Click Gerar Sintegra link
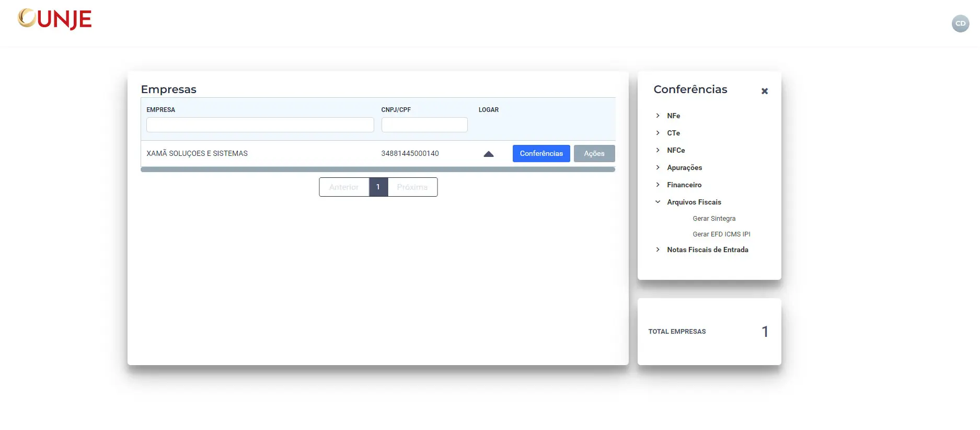The image size is (980, 430). point(714,219)
